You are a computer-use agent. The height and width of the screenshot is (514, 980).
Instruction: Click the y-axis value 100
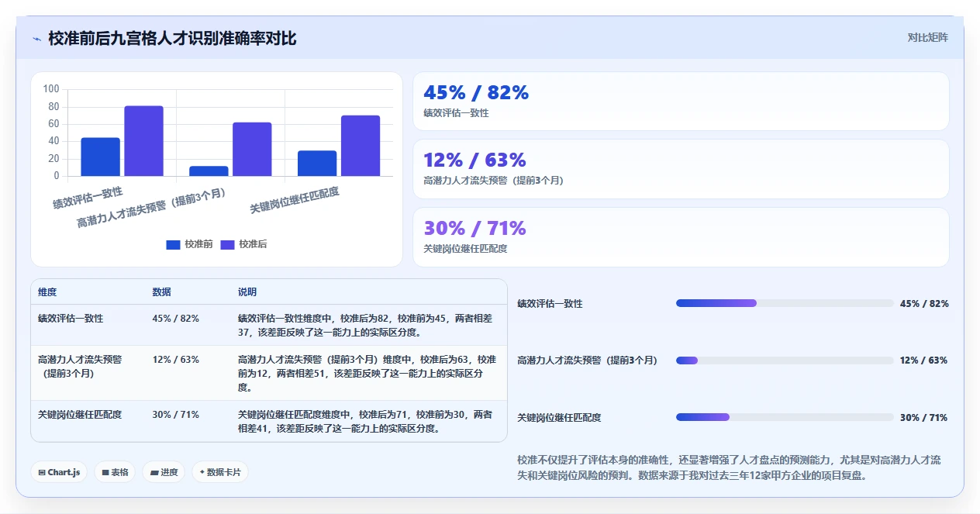[51, 89]
